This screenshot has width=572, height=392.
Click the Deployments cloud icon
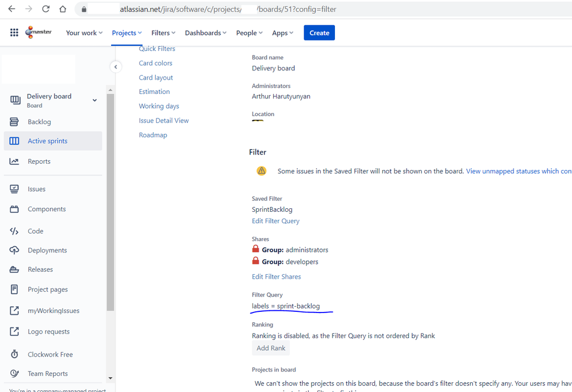pyautogui.click(x=14, y=250)
